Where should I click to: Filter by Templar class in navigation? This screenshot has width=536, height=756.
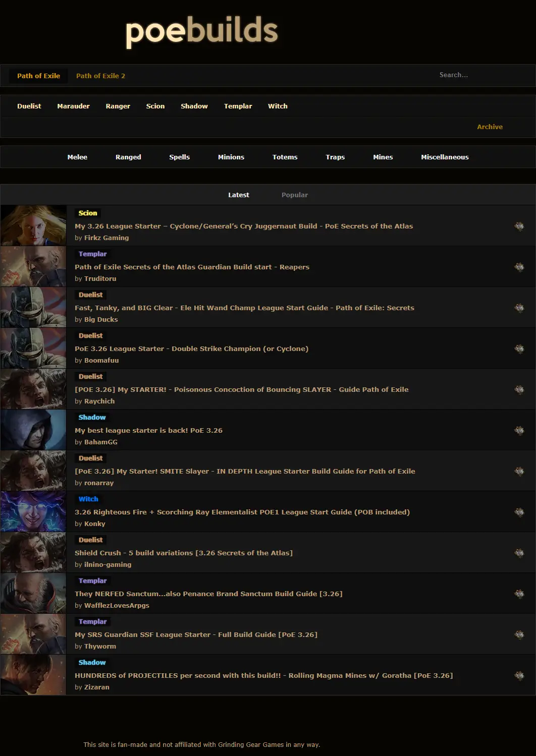pyautogui.click(x=238, y=106)
